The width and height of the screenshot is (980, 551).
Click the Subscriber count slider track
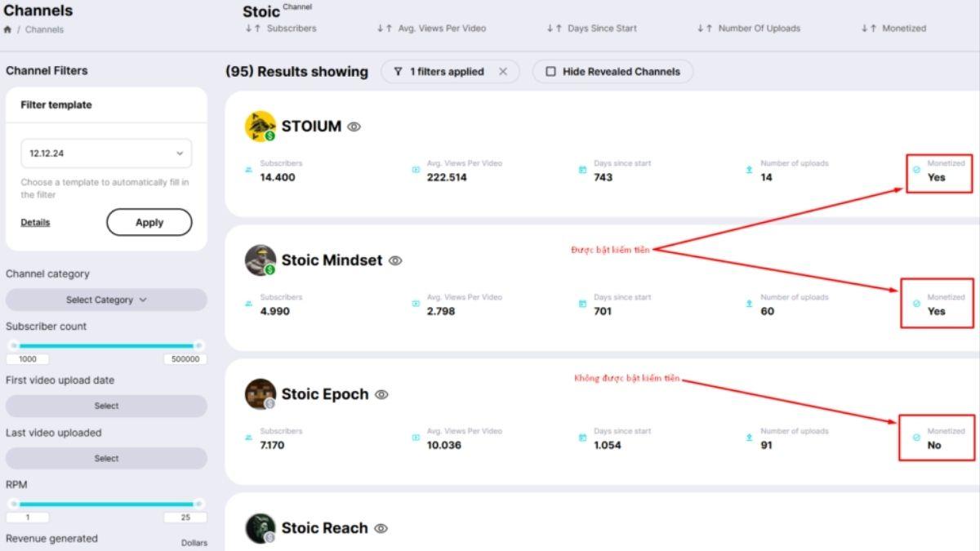point(106,345)
